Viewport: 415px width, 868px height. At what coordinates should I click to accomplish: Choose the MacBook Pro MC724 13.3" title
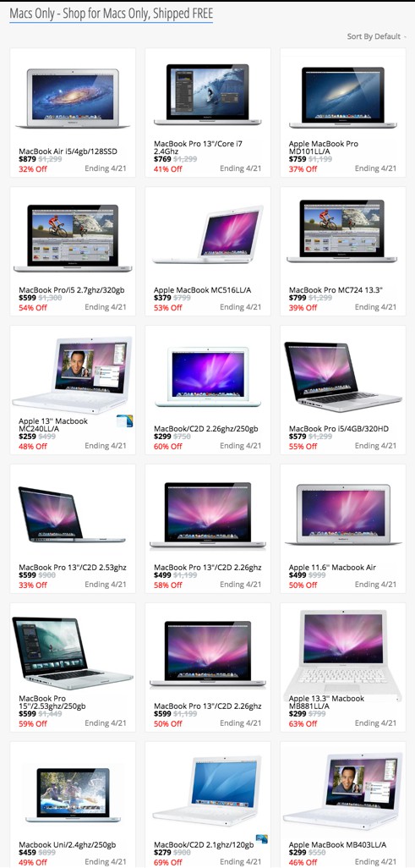pos(336,290)
